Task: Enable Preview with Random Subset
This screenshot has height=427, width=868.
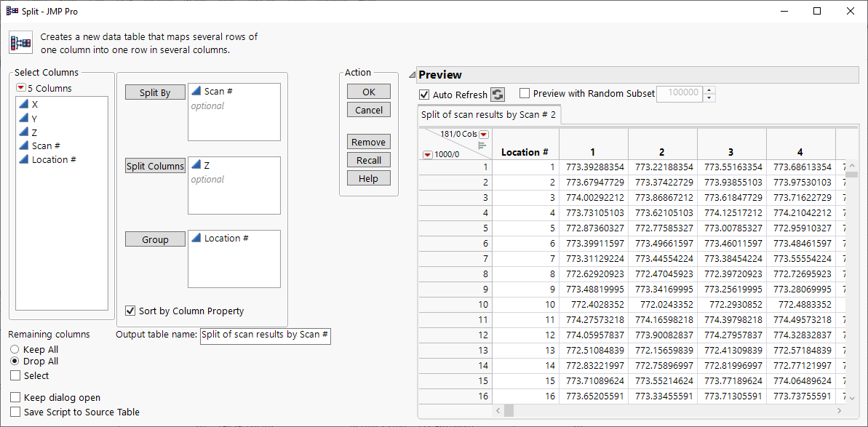Action: click(525, 94)
